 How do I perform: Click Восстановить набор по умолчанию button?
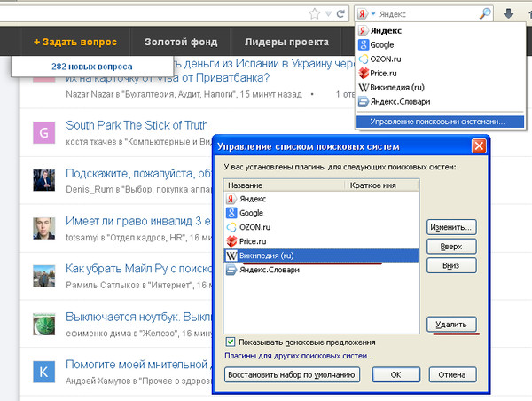292,375
